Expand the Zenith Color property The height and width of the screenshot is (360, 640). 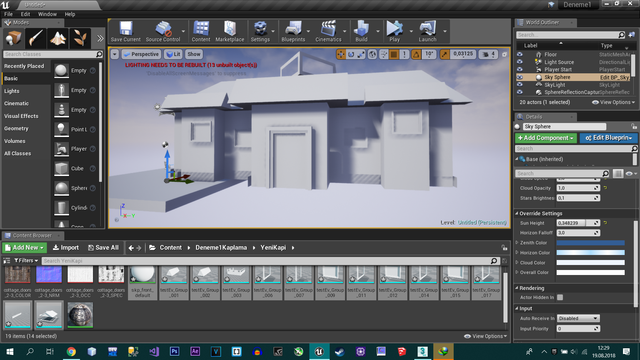[517, 243]
